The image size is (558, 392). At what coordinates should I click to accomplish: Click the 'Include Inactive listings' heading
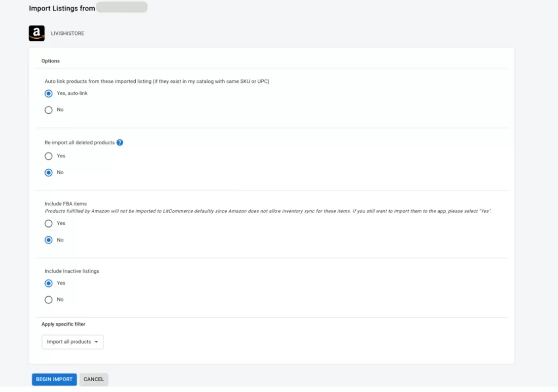(72, 271)
